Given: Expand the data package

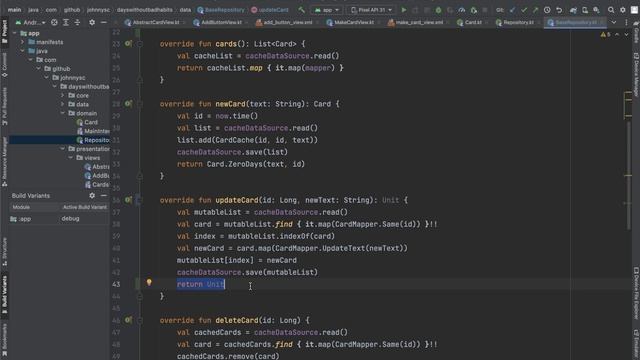Looking at the screenshot, I should tap(62, 104).
